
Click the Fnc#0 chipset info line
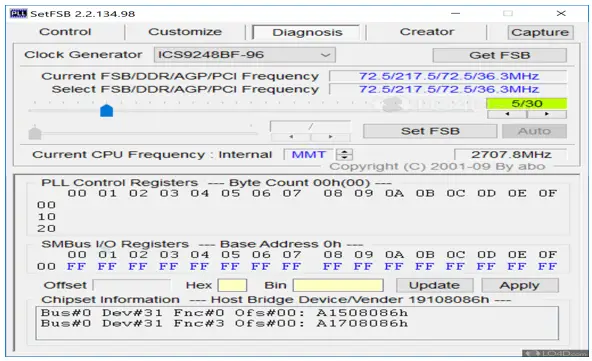point(224,313)
